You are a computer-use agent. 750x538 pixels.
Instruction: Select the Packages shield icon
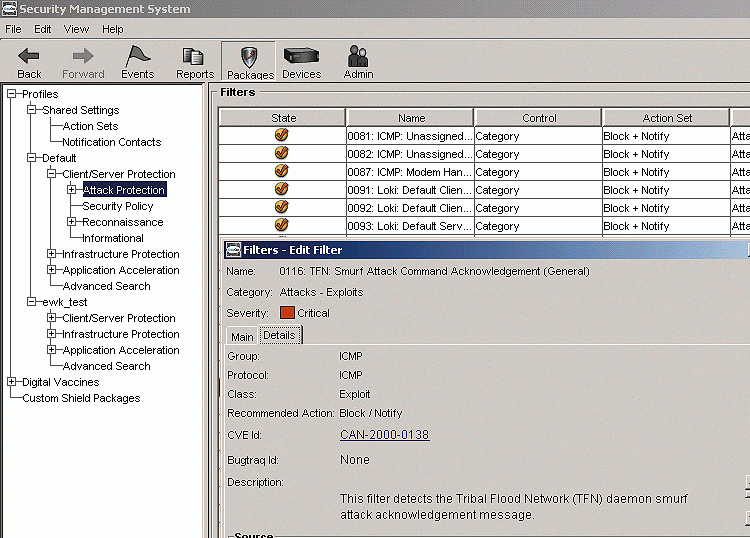coord(249,57)
